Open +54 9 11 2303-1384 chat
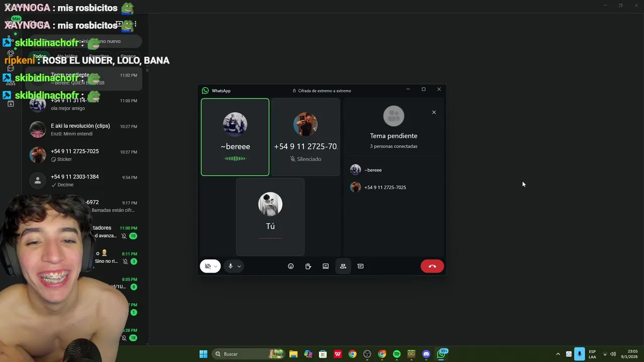 pyautogui.click(x=84, y=180)
